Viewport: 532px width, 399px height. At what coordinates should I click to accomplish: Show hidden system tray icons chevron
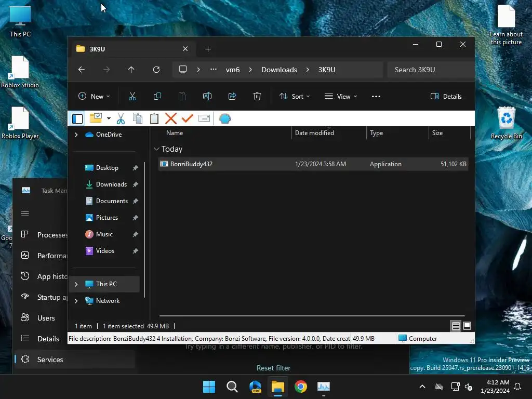[x=422, y=387]
